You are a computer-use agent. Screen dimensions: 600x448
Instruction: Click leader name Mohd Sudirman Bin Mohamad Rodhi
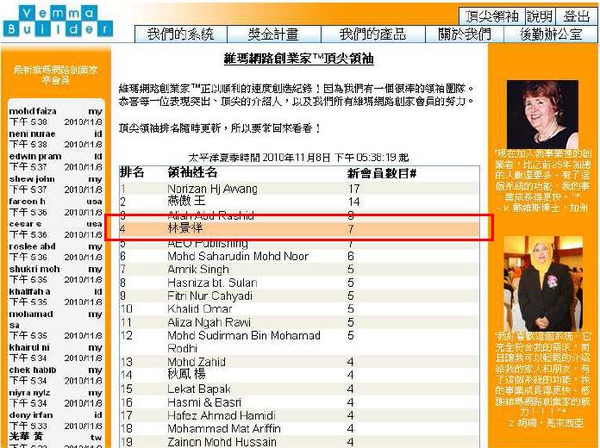244,342
